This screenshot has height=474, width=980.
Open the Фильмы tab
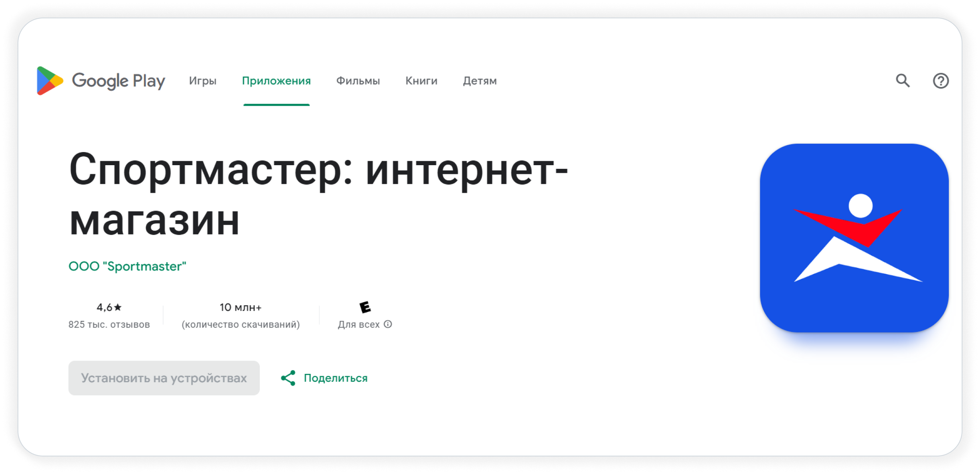358,81
